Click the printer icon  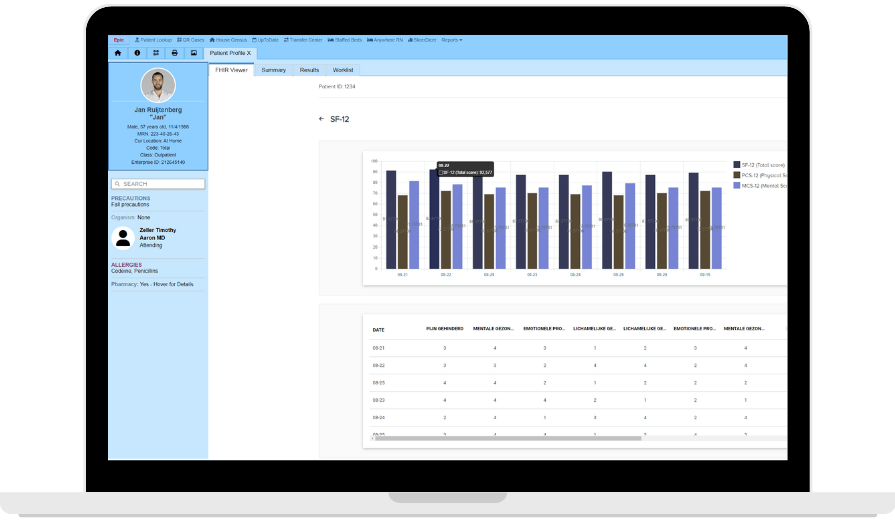click(175, 52)
